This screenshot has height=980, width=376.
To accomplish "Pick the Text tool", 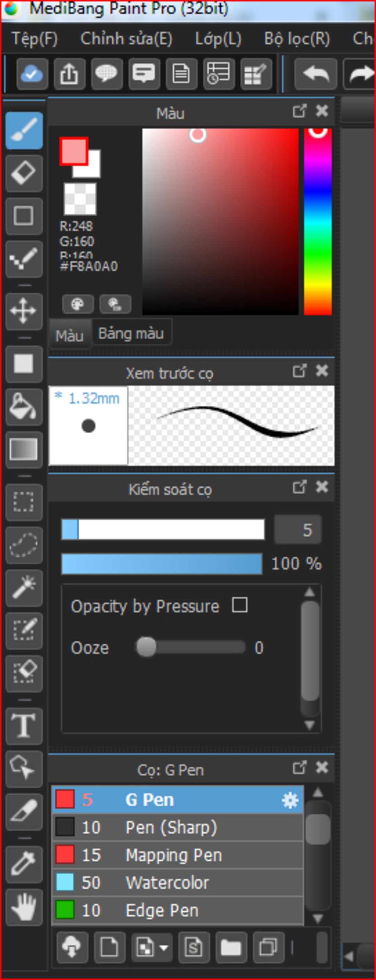I will [x=24, y=726].
